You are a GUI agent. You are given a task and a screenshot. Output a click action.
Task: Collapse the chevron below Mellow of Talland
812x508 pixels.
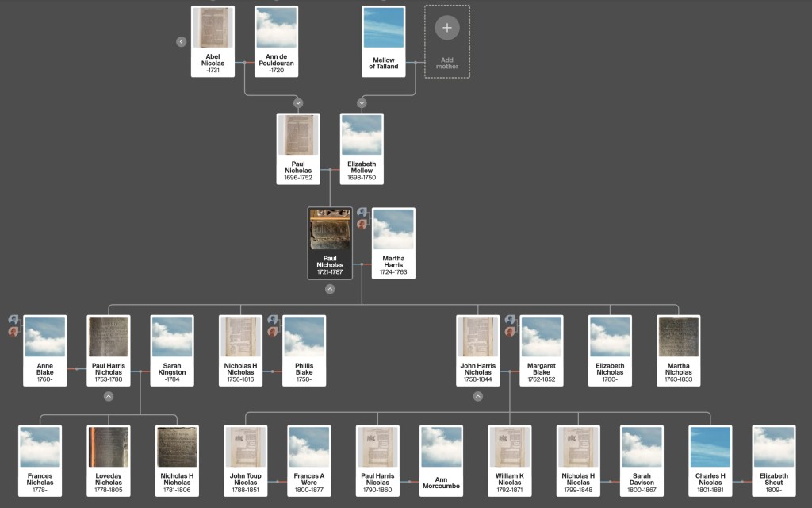[x=362, y=102]
